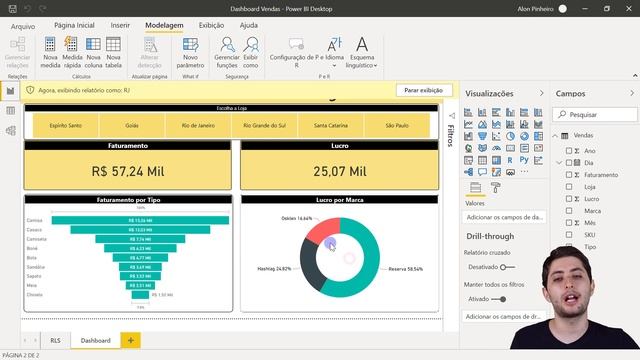Select the waterfall chart visualization
640x360 pixels.
pos(468,136)
